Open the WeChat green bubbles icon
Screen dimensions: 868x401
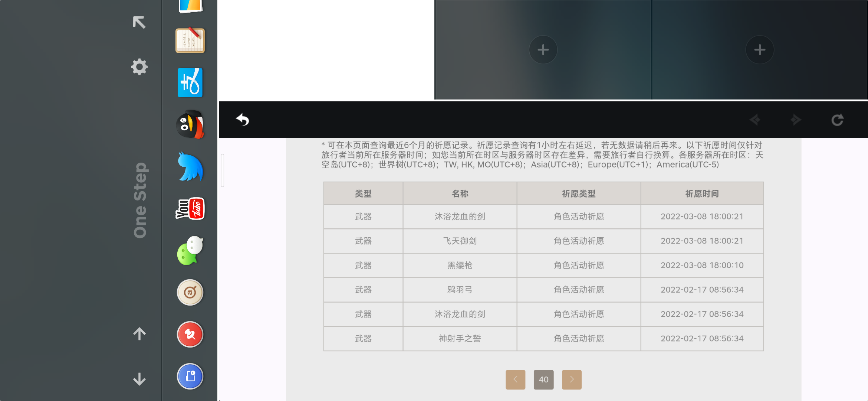point(190,251)
